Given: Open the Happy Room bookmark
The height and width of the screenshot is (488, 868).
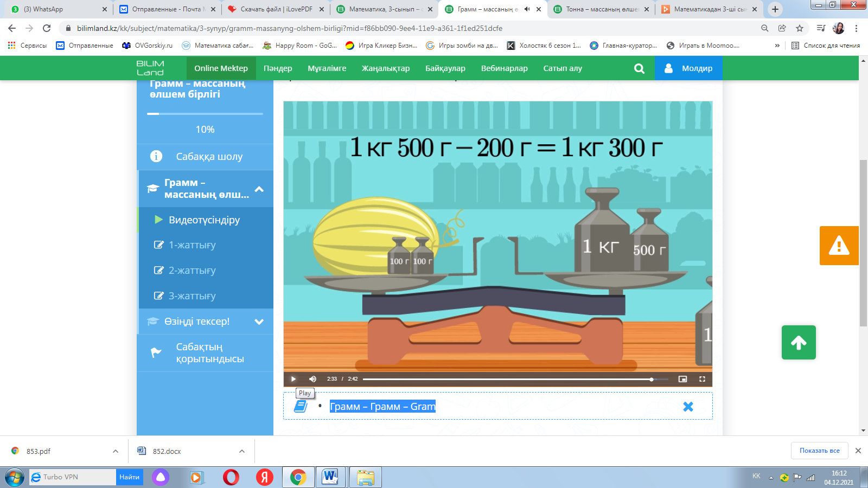Looking at the screenshot, I should [x=300, y=46].
